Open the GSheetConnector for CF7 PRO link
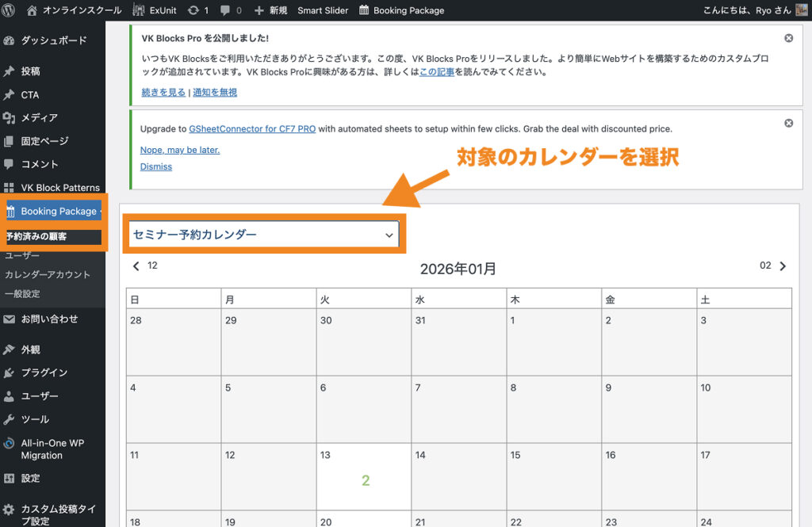Viewport: 812px width, 527px height. (x=252, y=128)
